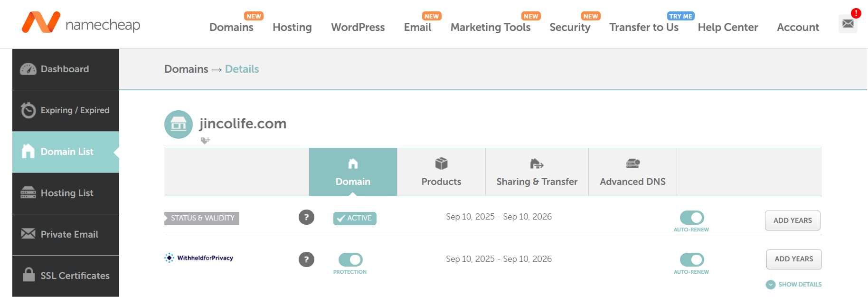Click the Dashboard gauge icon
The width and height of the screenshot is (868, 297).
click(28, 69)
